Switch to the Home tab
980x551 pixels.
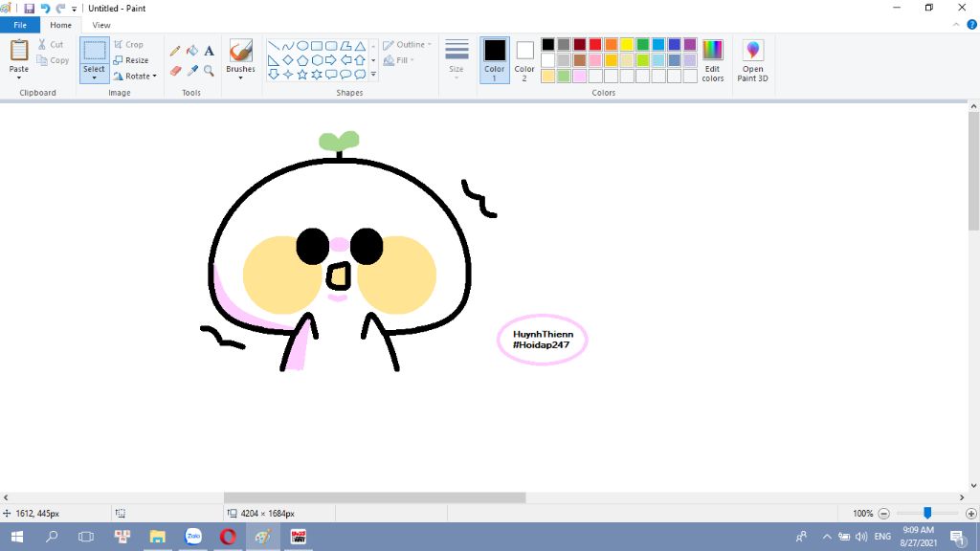coord(60,25)
